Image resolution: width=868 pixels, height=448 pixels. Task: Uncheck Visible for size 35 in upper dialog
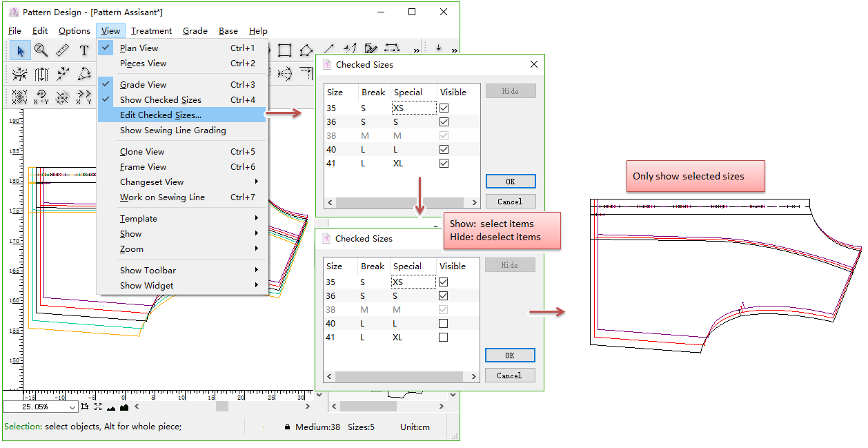(x=444, y=108)
